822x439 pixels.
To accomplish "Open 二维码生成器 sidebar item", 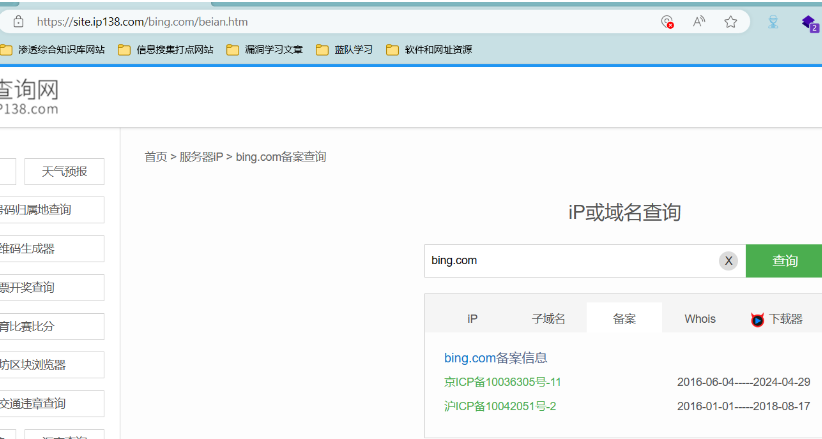I will coord(52,249).
